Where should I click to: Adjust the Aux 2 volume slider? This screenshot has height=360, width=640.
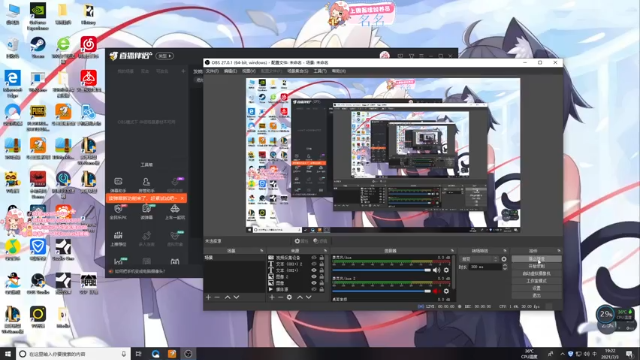(x=382, y=291)
